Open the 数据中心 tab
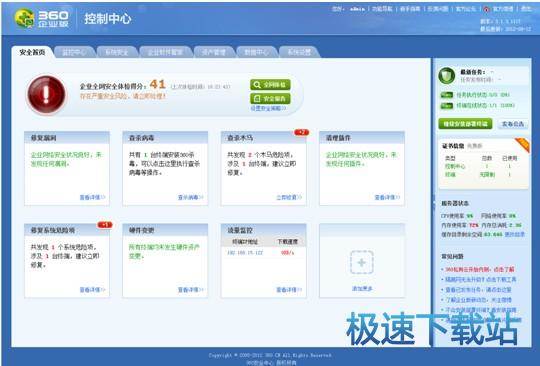540x366 pixels. (x=257, y=52)
